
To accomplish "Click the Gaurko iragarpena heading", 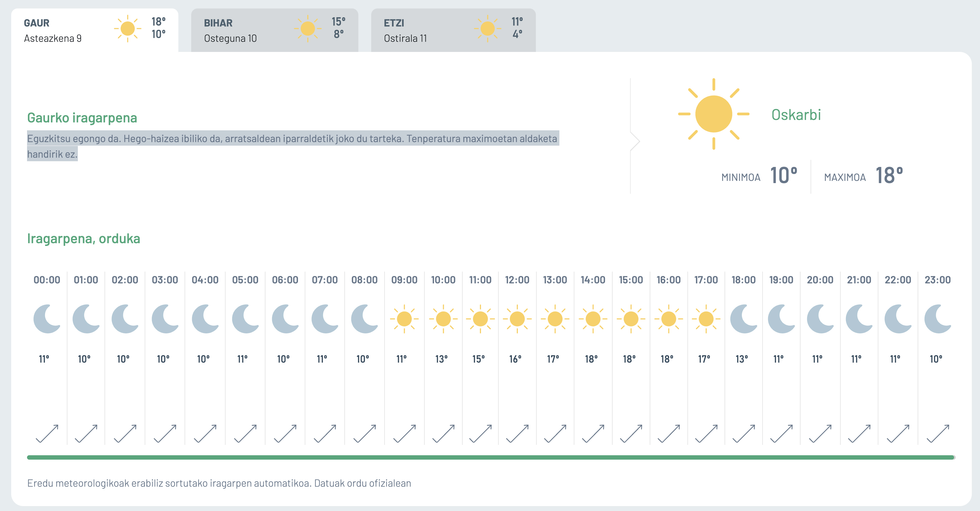I will tap(82, 118).
